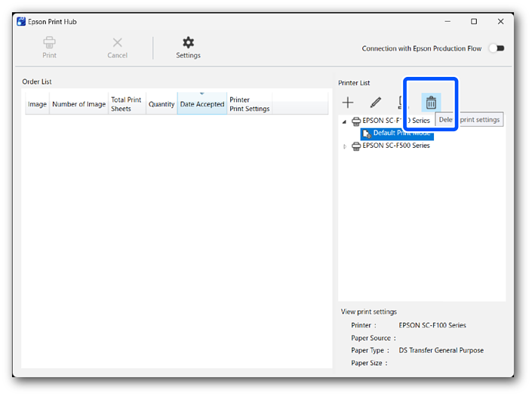This screenshot has width=532, height=396.
Task: Click the plus icon to add printer
Action: pyautogui.click(x=348, y=103)
